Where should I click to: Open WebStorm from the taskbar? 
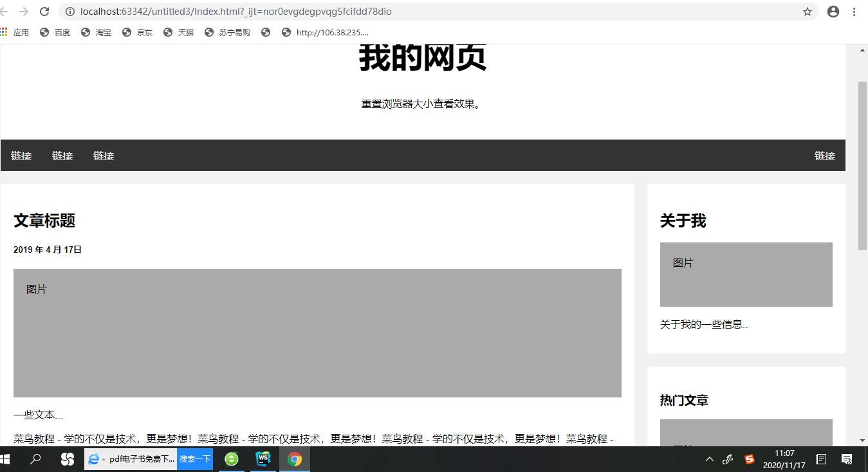point(263,459)
